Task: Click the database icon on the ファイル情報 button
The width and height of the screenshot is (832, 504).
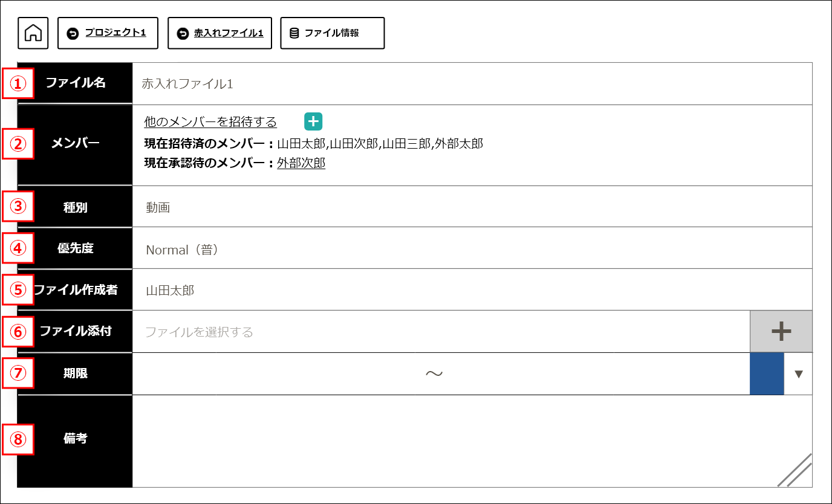Action: tap(294, 33)
